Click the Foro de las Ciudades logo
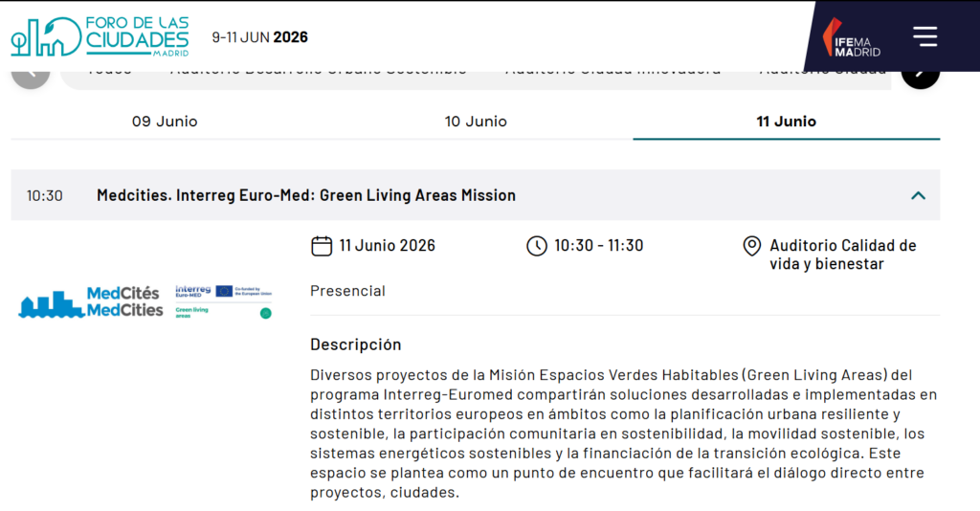The image size is (980, 511). click(x=100, y=36)
